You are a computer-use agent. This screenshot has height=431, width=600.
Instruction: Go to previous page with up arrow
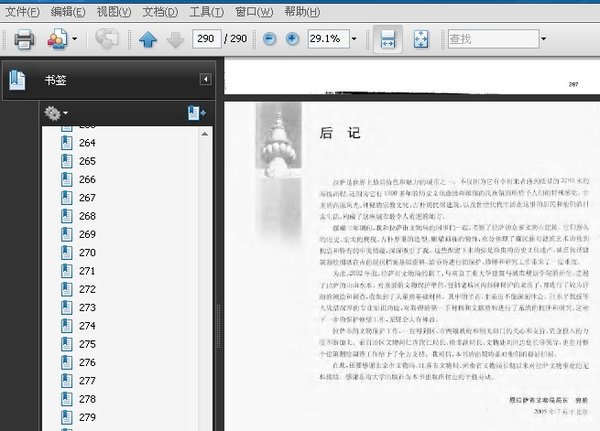[149, 39]
